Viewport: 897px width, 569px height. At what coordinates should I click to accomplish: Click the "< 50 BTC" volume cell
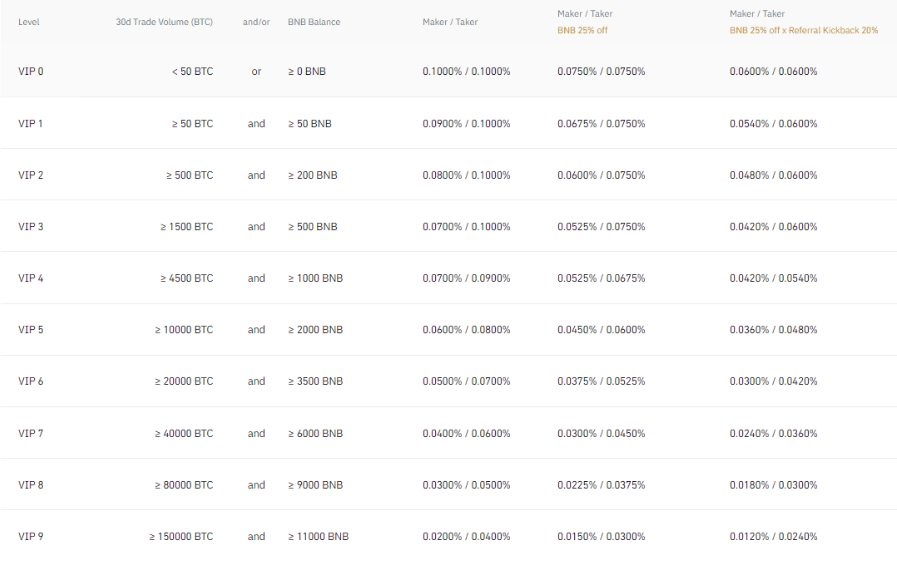191,72
